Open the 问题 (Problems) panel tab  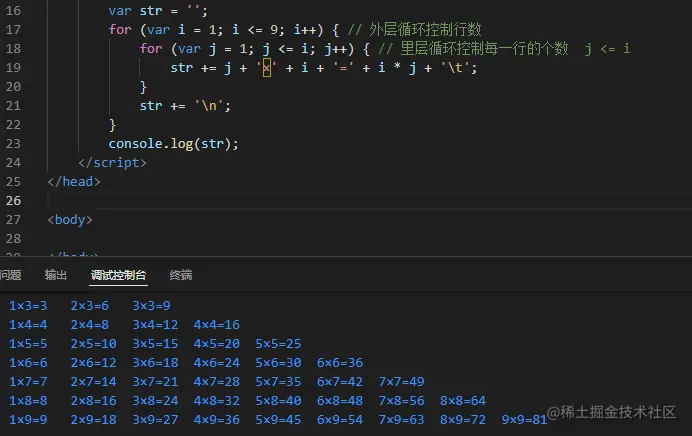coord(10,275)
